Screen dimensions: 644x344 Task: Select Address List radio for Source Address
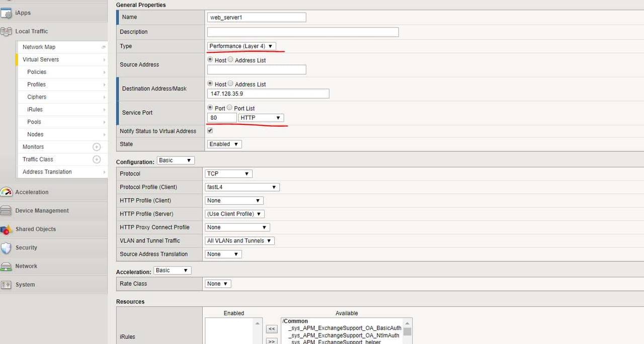coord(230,60)
